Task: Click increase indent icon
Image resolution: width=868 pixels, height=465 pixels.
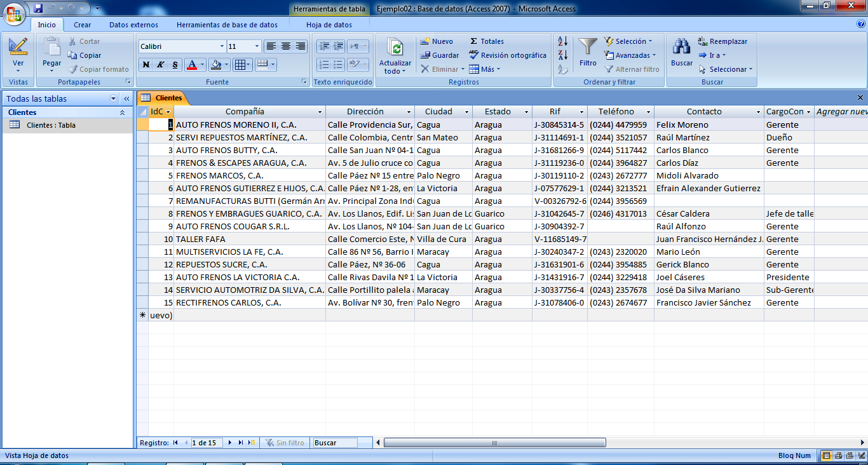Action: tap(339, 46)
